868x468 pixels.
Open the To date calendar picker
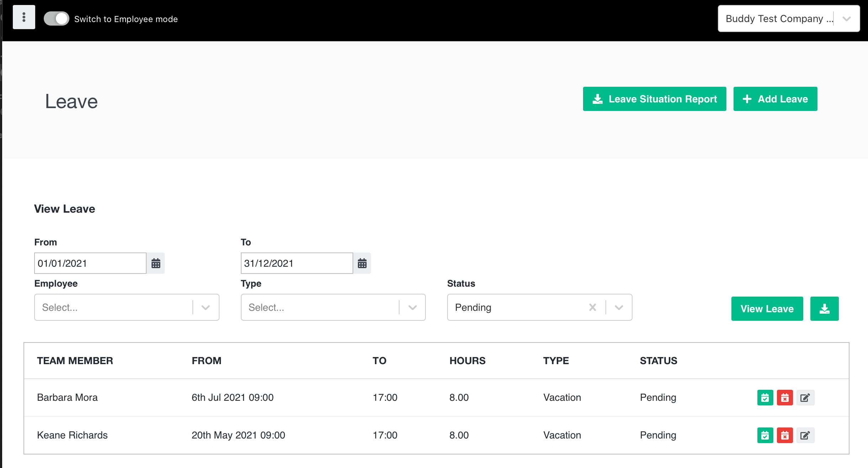click(362, 263)
